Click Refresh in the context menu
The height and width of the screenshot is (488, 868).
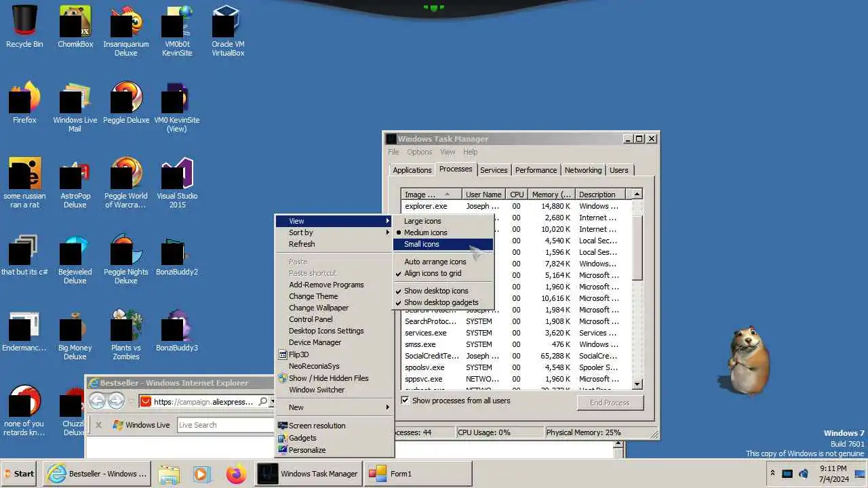pos(334,244)
